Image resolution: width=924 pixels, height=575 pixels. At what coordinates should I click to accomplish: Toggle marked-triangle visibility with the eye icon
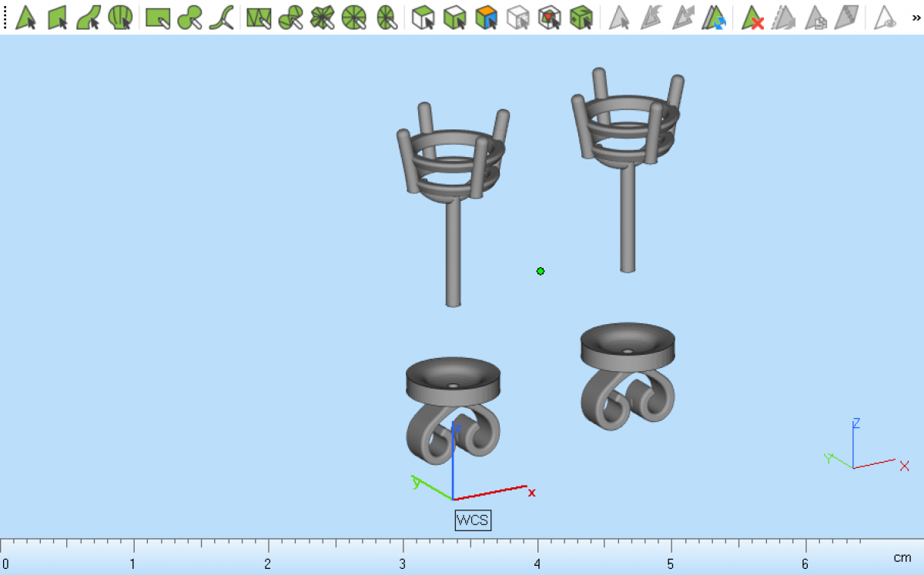[886, 17]
